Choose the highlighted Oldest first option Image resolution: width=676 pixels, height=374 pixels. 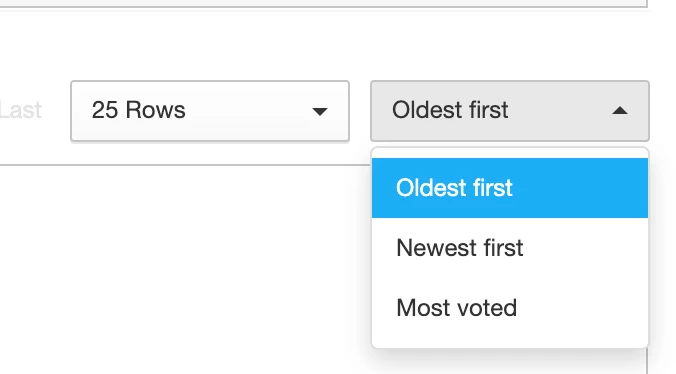pyautogui.click(x=510, y=188)
